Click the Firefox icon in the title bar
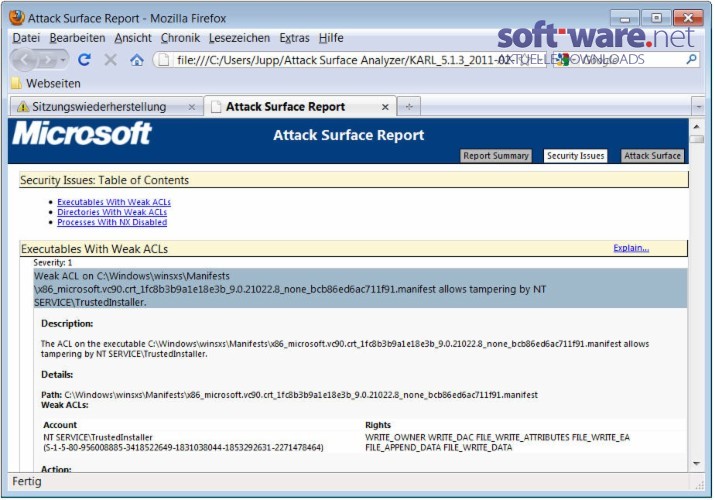715x500 pixels. tap(17, 18)
